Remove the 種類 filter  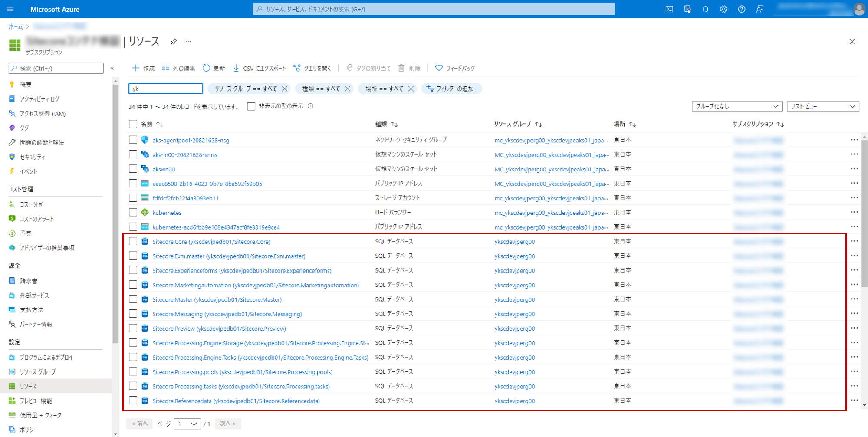pos(348,89)
